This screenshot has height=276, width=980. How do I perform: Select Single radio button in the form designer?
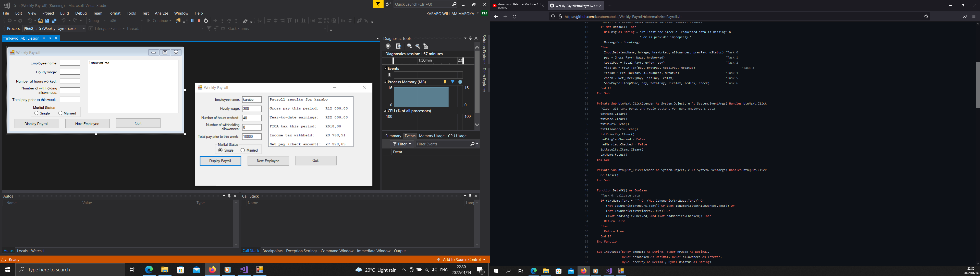pos(36,113)
